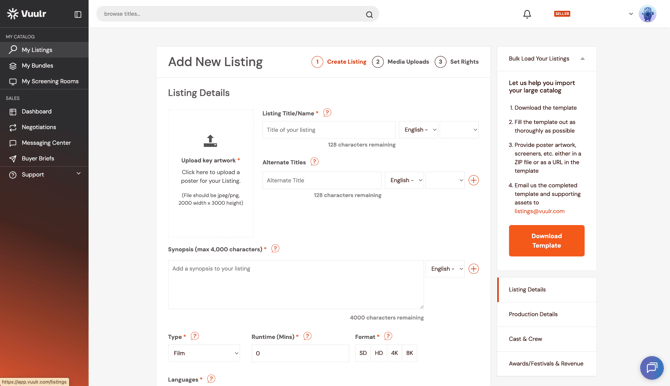Screen dimensions: 670x386
Task: Select 4K format
Action: (x=394, y=353)
